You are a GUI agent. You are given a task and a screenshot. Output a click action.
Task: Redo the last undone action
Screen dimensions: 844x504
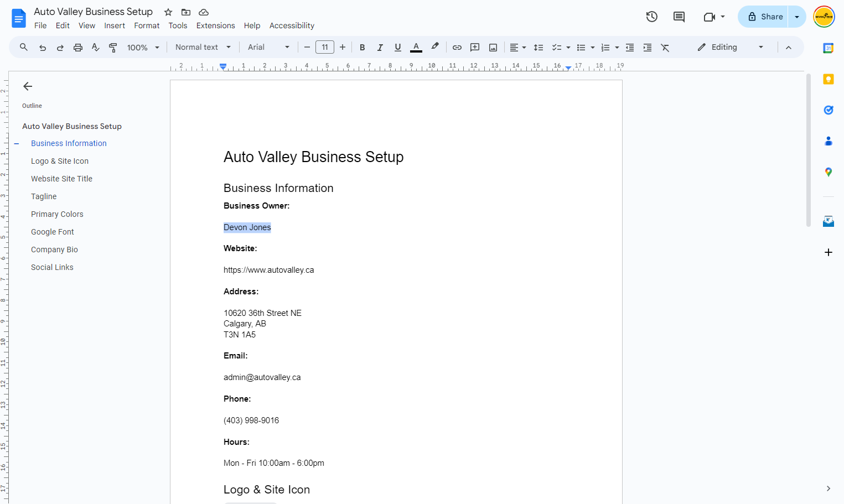tap(60, 48)
